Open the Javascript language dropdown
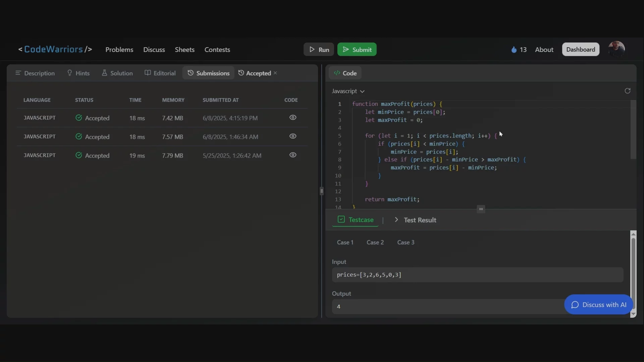The image size is (644, 362). (348, 91)
